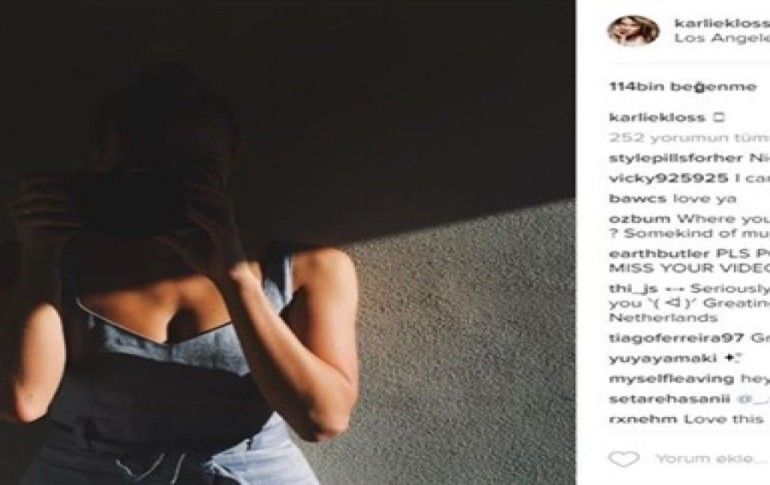The image size is (770, 485).
Task: Open vicky925925 commenter profile
Action: 668,178
